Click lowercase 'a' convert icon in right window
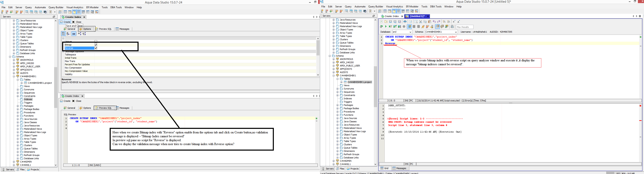 pos(454,22)
